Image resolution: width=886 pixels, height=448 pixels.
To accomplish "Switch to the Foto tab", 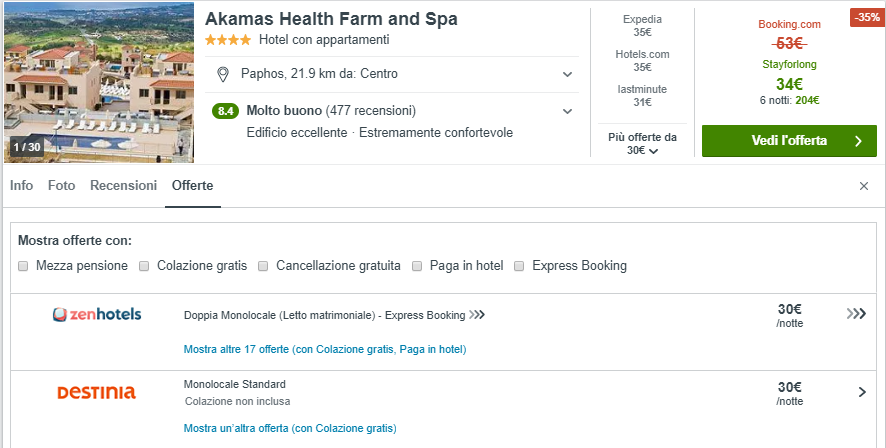I will coord(61,186).
